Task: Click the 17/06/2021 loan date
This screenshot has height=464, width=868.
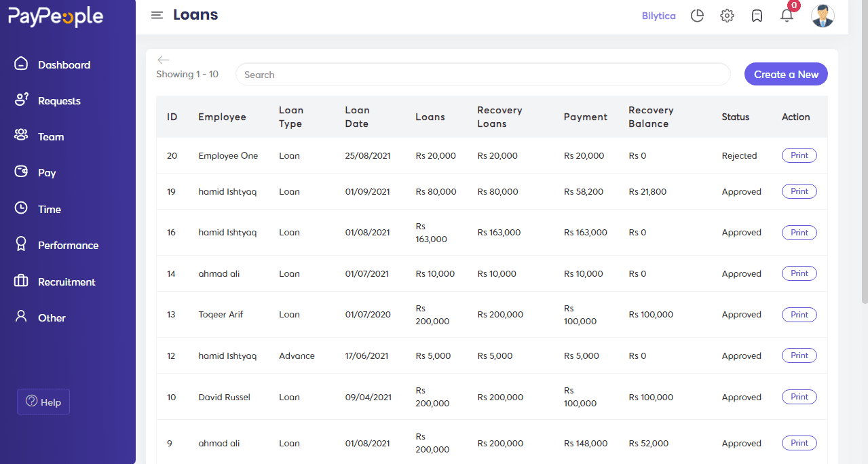Action: pyautogui.click(x=366, y=355)
